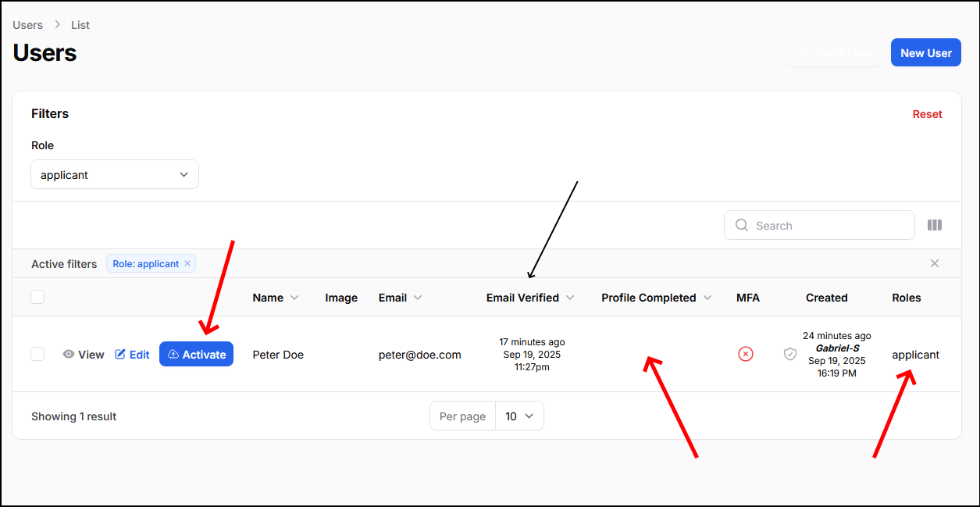Viewport: 980px width, 507px height.
Task: Check the Peter Doe row checkbox
Action: tap(37, 354)
